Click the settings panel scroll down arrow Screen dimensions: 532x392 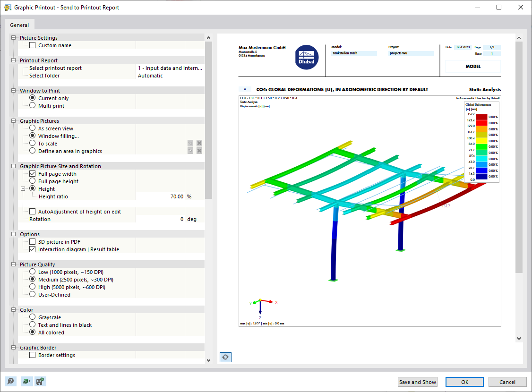208,360
